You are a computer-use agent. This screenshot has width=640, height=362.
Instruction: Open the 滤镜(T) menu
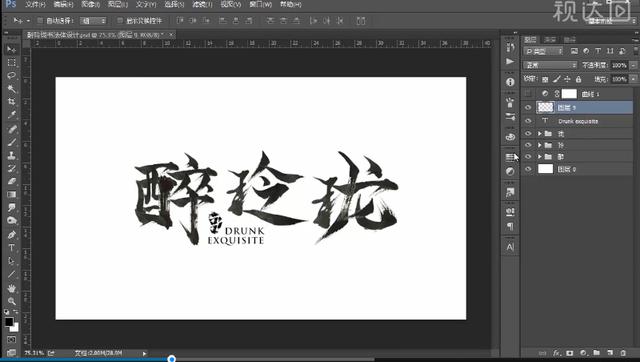click(202, 4)
